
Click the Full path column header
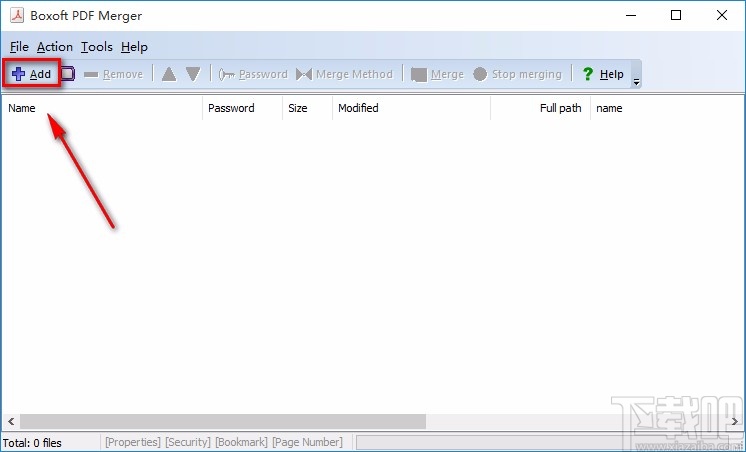coord(540,108)
